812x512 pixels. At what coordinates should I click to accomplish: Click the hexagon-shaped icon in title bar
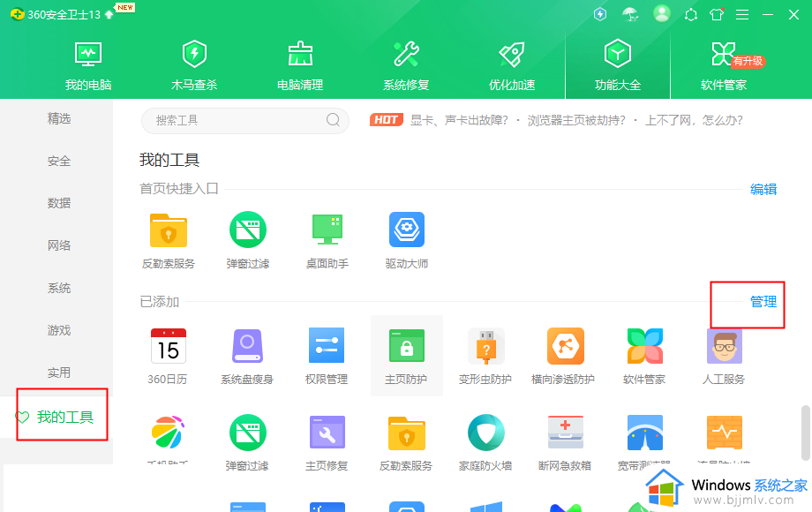point(691,14)
